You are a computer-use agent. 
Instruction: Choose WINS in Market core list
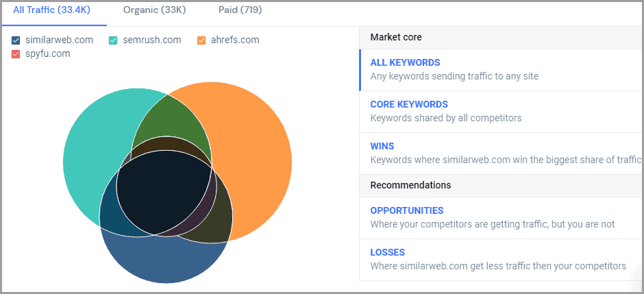point(382,146)
